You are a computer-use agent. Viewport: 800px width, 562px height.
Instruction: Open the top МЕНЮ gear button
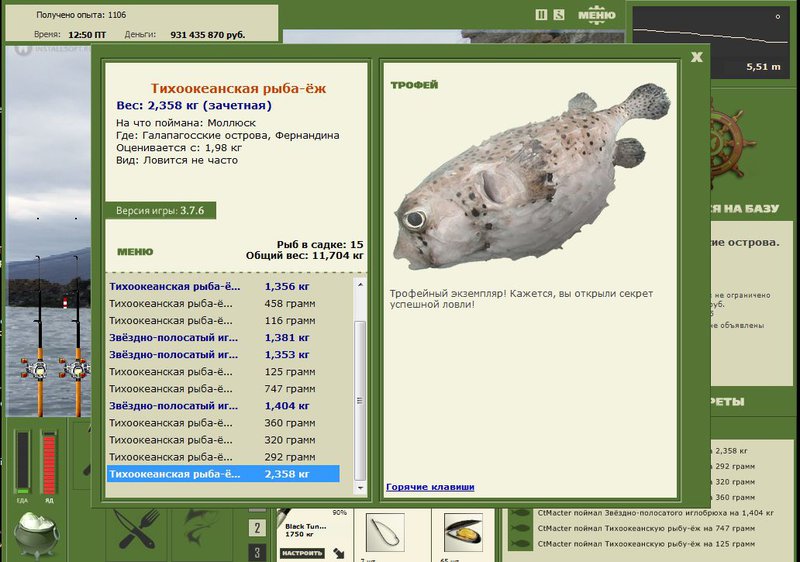click(x=596, y=15)
